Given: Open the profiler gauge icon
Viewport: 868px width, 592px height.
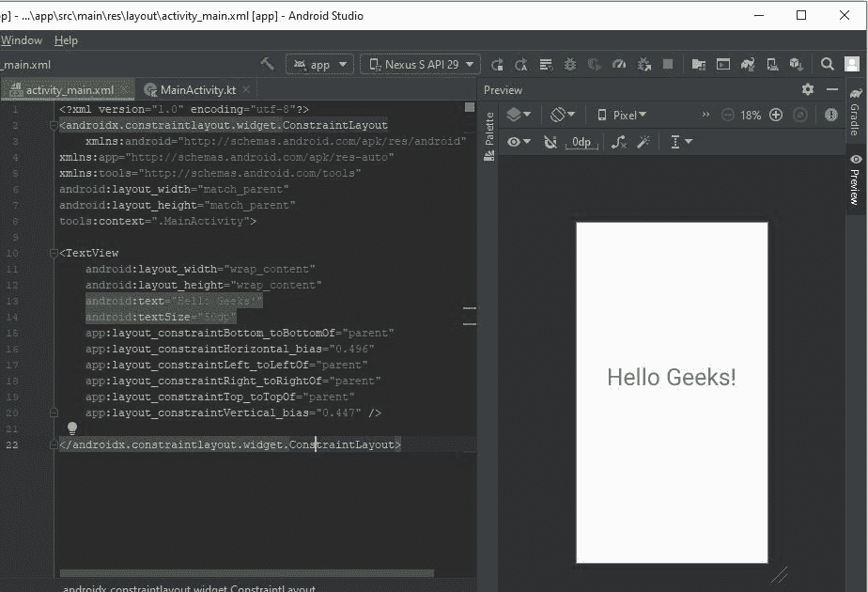Looking at the screenshot, I should pyautogui.click(x=619, y=64).
